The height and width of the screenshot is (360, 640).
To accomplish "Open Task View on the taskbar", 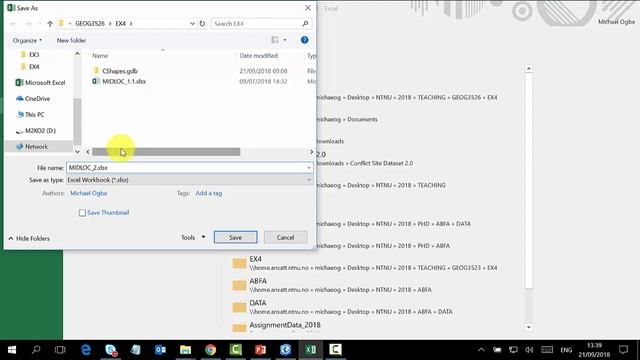I will (x=60, y=350).
